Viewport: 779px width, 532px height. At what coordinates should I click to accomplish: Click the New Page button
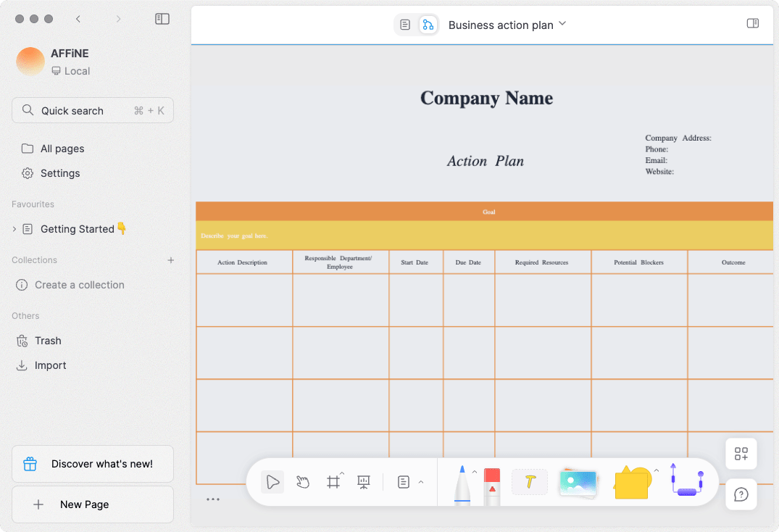click(x=92, y=504)
